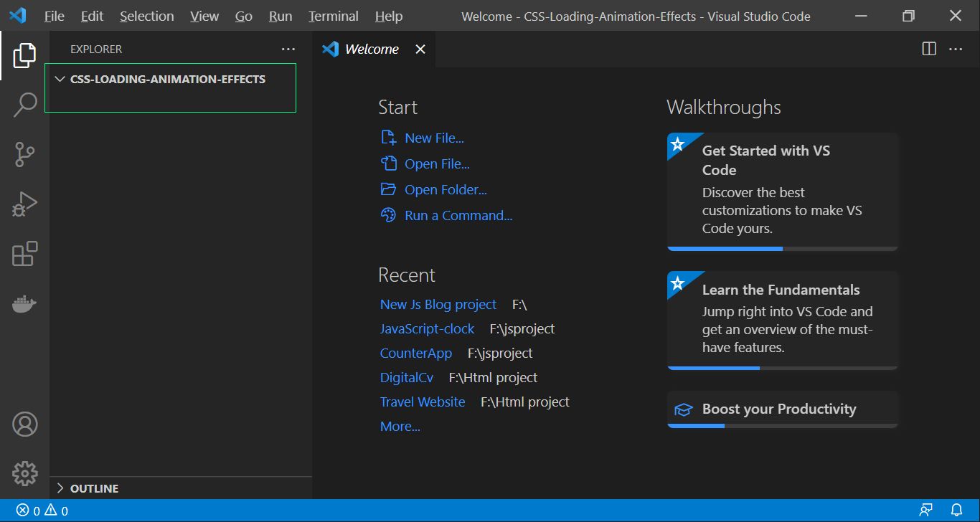Screen dimensions: 980x522
Task: Click the Get Started walkthrough progress bar
Action: pos(783,249)
